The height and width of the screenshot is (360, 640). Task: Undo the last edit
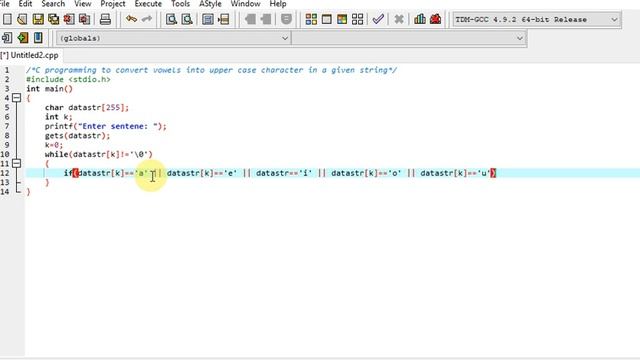click(x=131, y=19)
